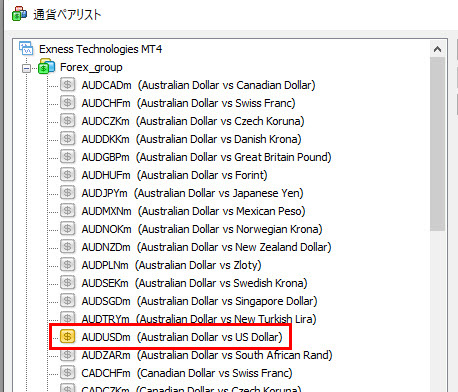Click the AUDSGDm symbol icon
458x392 pixels.
click(67, 301)
